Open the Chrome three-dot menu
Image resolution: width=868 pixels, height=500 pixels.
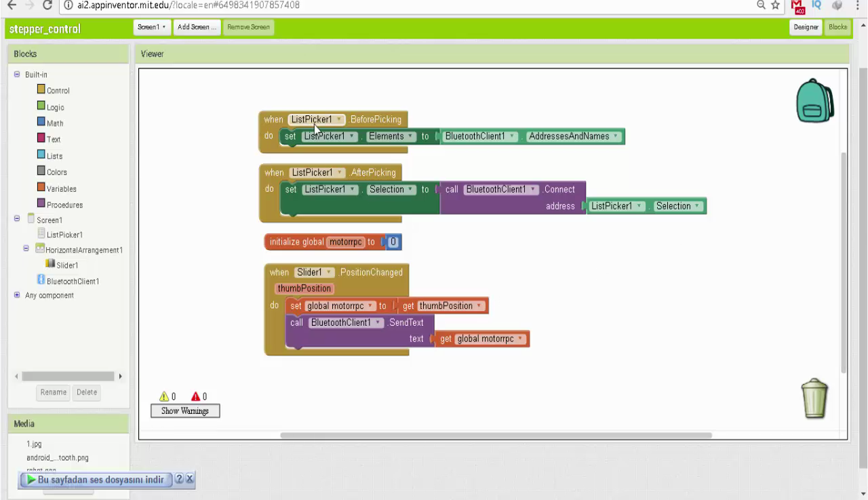click(x=857, y=5)
